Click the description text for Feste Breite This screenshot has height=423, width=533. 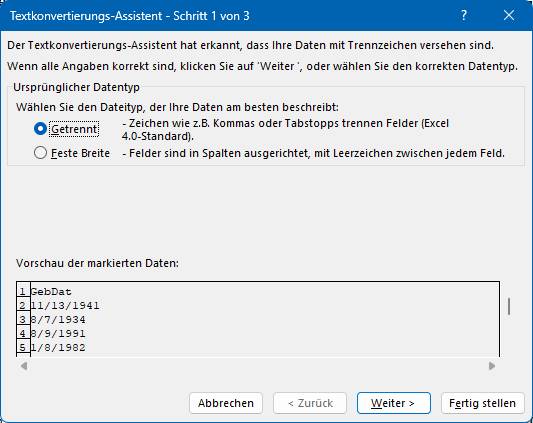pos(313,153)
